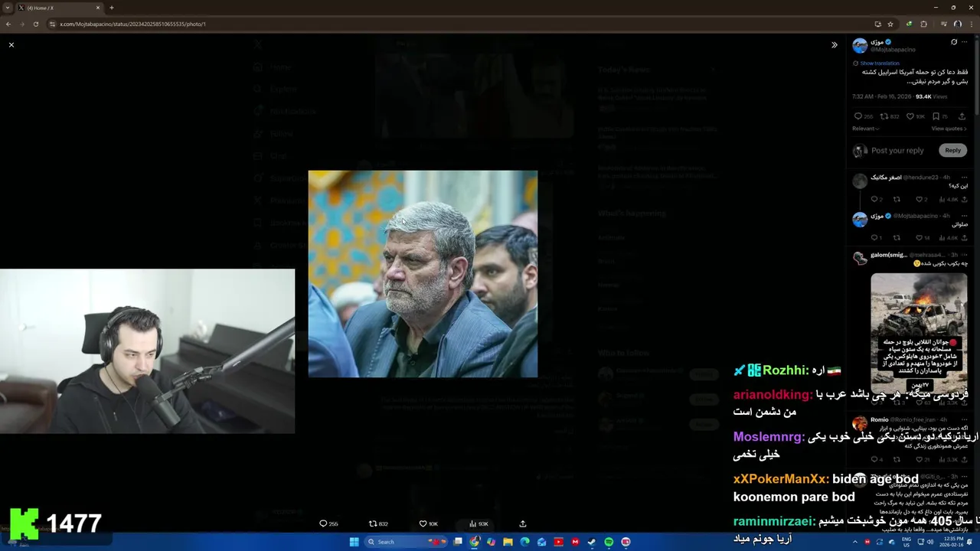Open the browser extensions puzzle icon
Screen dimensions: 980x551
coord(923,24)
